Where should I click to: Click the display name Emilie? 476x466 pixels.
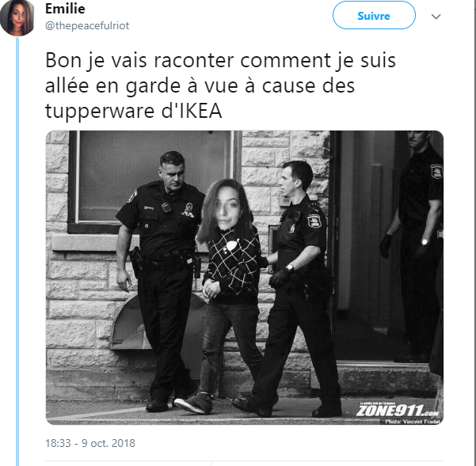pos(65,9)
